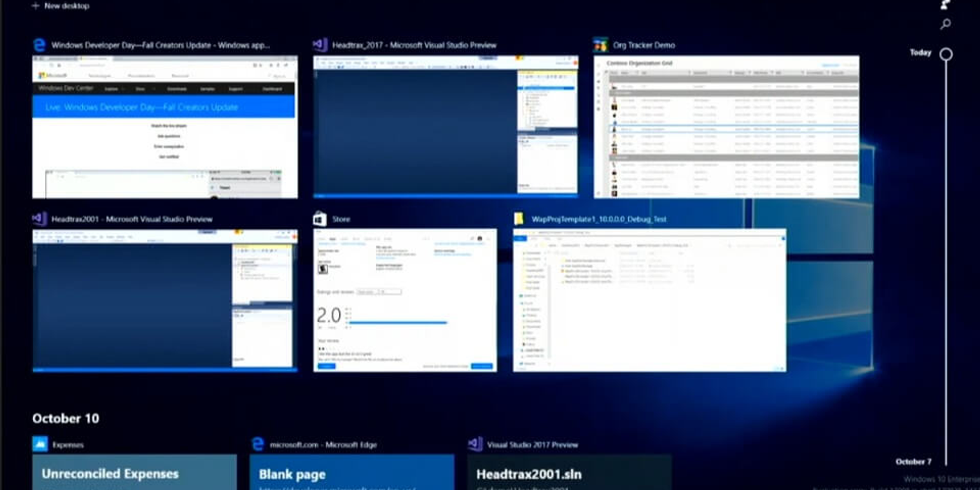
Task: Select the Today marker on timeline
Action: point(946,54)
